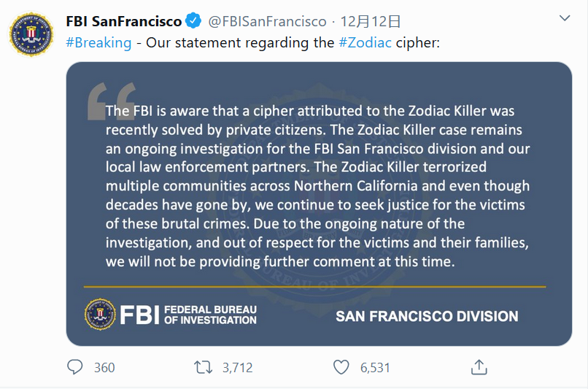Like the tweet with the heart icon
This screenshot has height=389, width=588.
click(341, 367)
